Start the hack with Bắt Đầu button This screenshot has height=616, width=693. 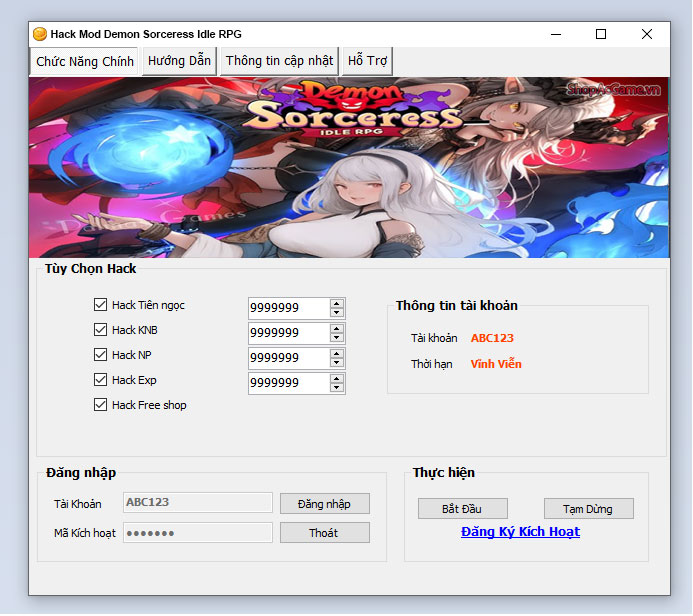coord(463,509)
